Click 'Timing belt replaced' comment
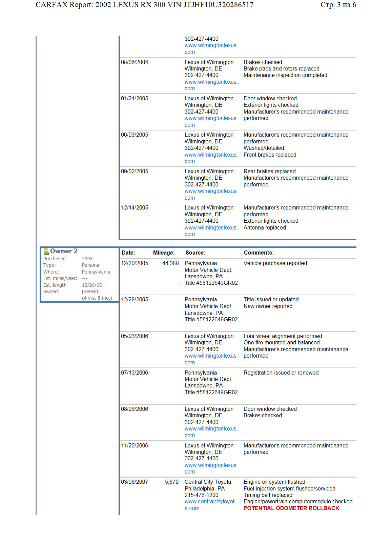The height and width of the screenshot is (542, 392). 268,495
